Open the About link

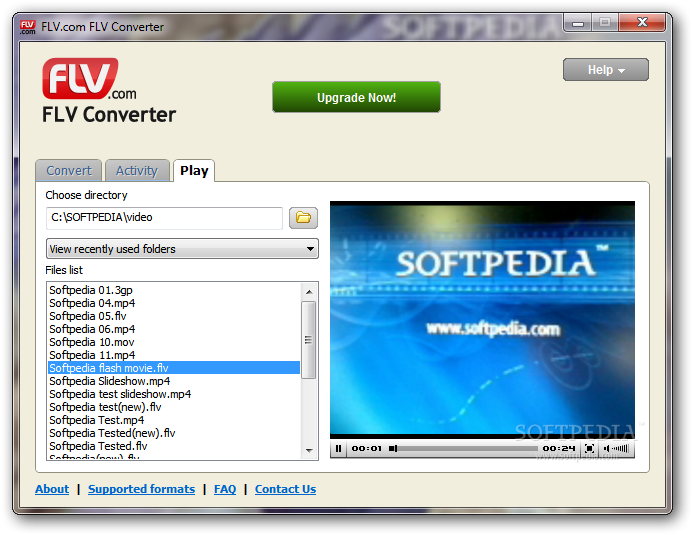click(52, 489)
